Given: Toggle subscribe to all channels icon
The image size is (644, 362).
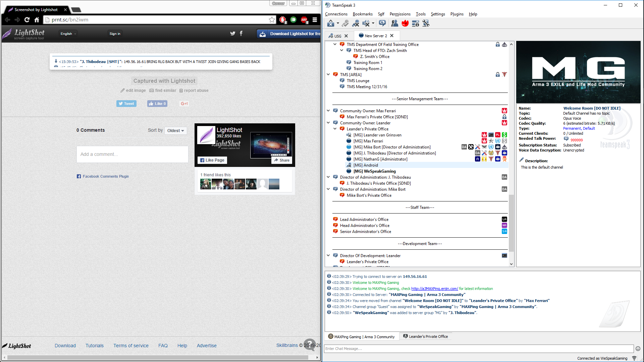Looking at the screenshot, I should click(x=382, y=23).
